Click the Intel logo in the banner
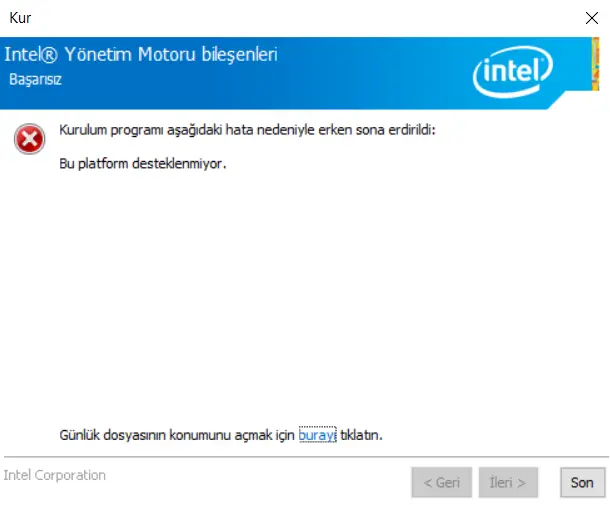This screenshot has height=505, width=610. tap(513, 72)
